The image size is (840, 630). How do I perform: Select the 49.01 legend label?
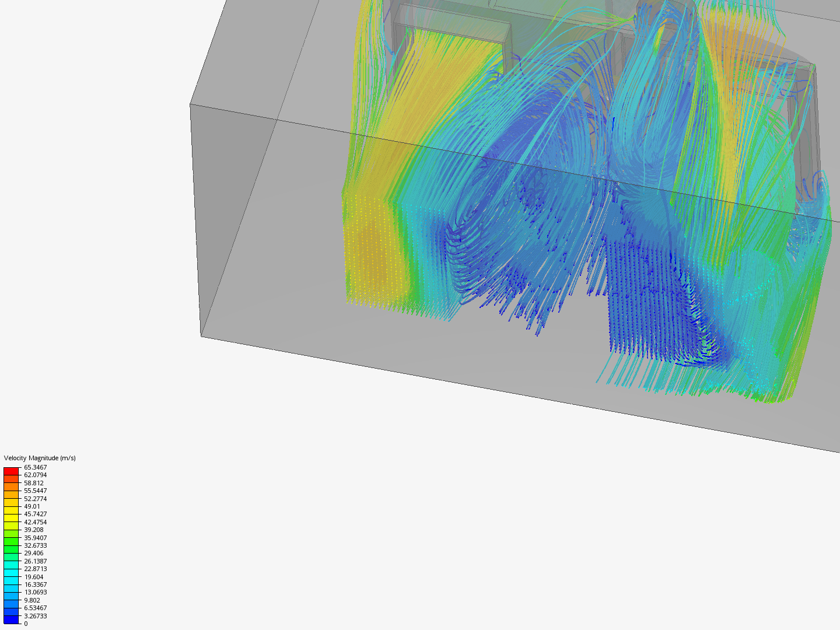32,506
